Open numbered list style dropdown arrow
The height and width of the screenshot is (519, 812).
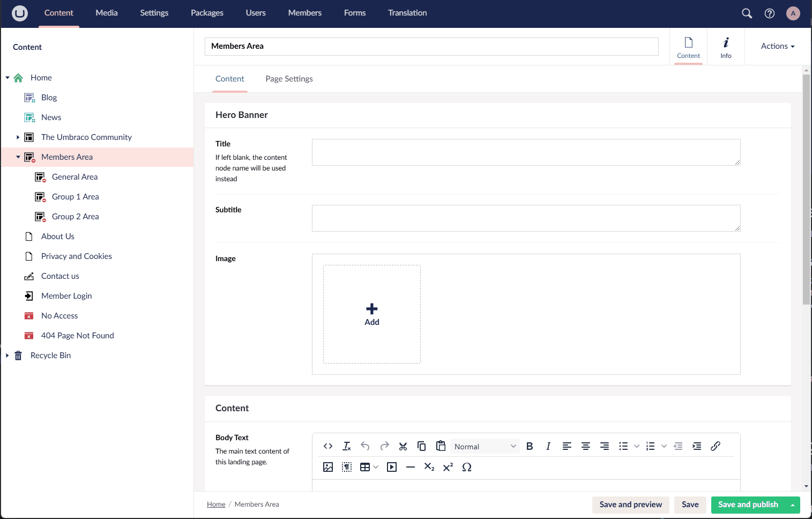tap(664, 446)
